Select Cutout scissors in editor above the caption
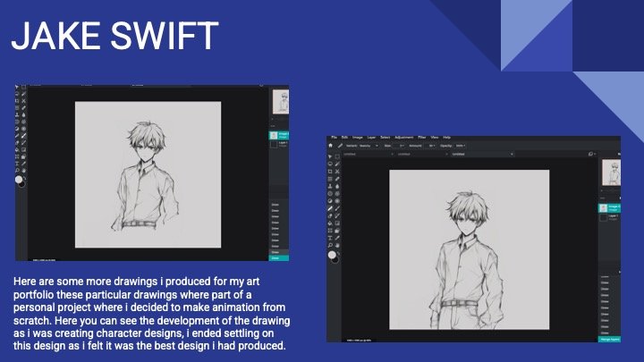This screenshot has height=362, width=644. click(x=24, y=101)
